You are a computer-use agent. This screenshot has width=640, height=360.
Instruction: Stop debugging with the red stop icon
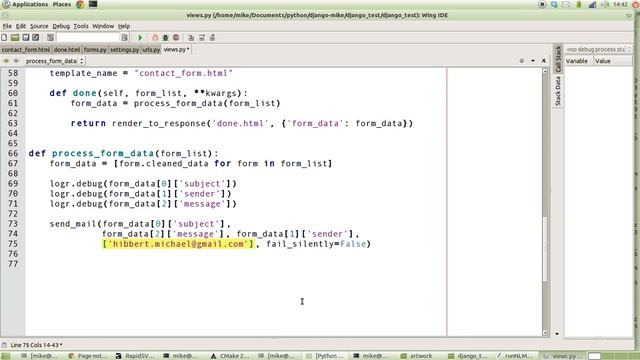176,38
